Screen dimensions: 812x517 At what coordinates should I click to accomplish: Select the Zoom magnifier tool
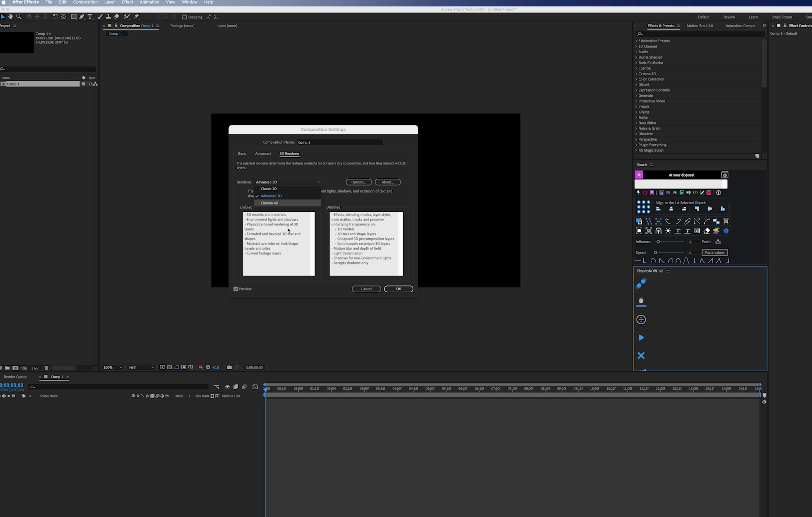[19, 17]
